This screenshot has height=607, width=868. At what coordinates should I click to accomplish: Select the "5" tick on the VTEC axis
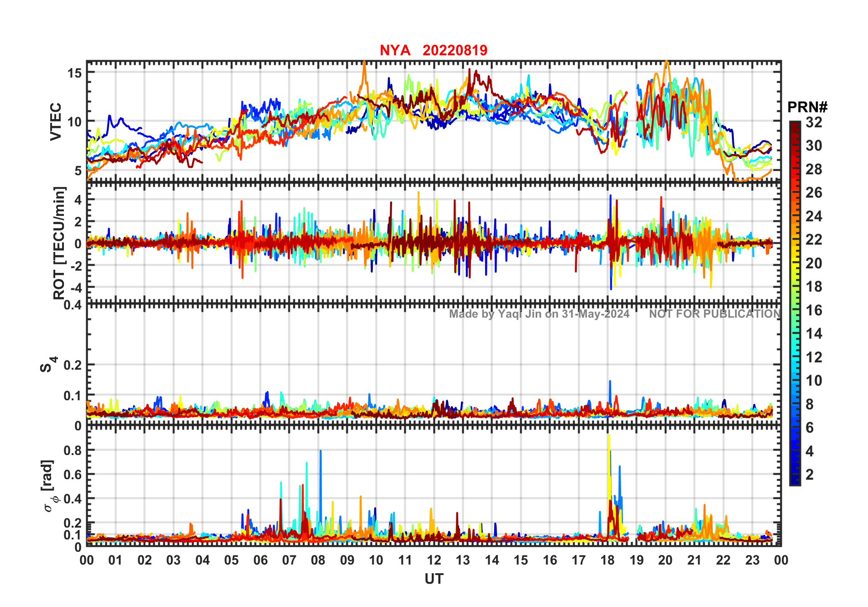coord(78,171)
